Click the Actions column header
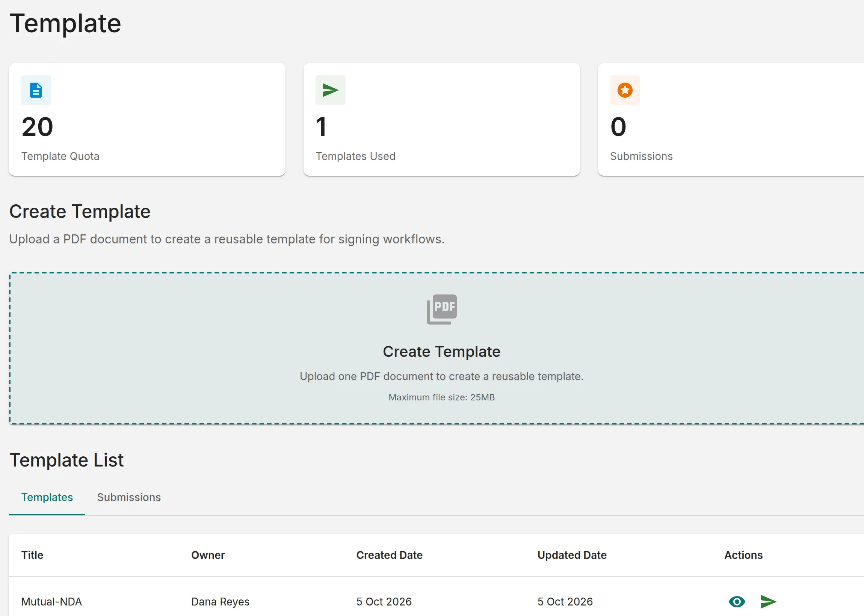 (743, 555)
